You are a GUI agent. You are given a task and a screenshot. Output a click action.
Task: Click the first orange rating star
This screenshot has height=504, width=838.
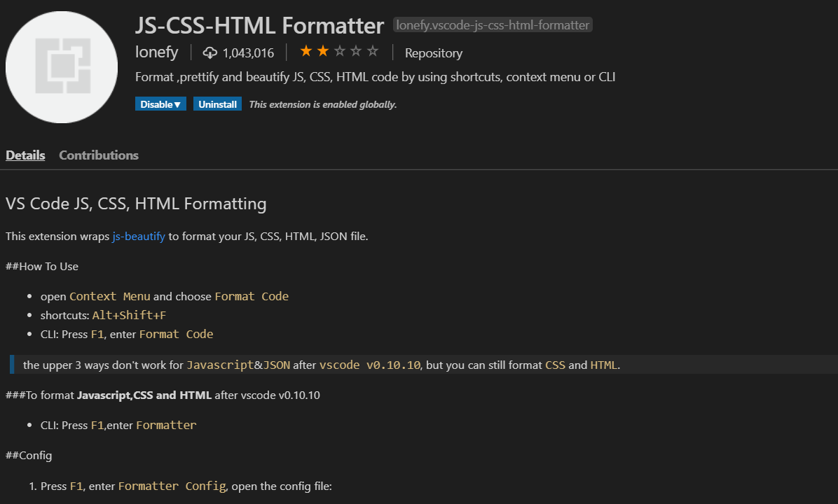tap(306, 51)
